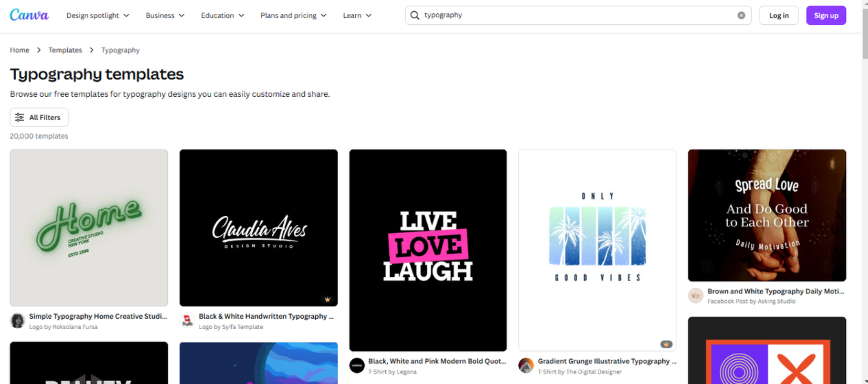
Task: Click the typography search input field
Action: (x=578, y=15)
